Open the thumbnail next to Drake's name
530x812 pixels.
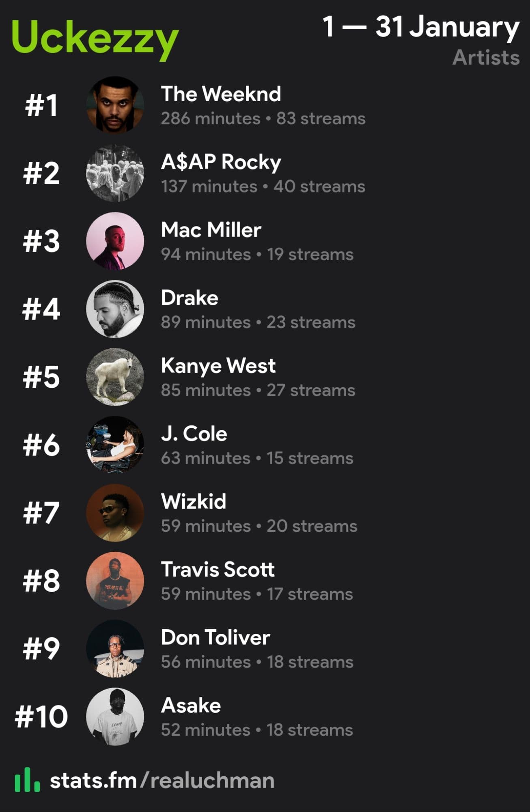(115, 309)
